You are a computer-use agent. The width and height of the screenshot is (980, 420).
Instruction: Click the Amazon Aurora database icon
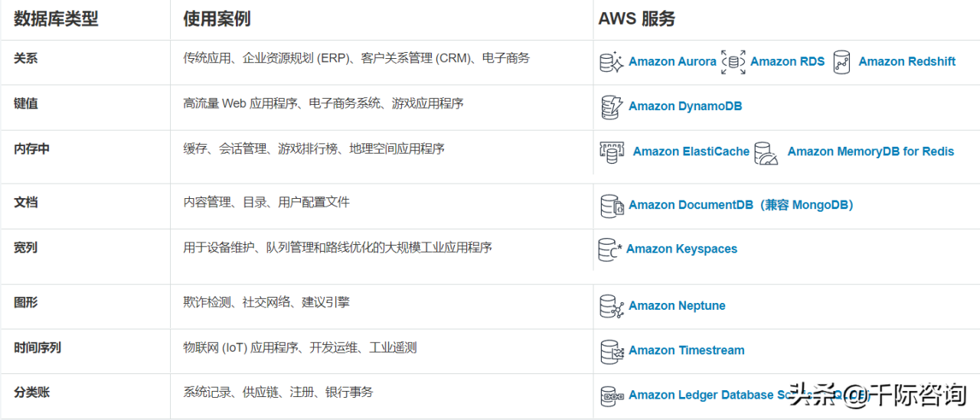coord(612,62)
